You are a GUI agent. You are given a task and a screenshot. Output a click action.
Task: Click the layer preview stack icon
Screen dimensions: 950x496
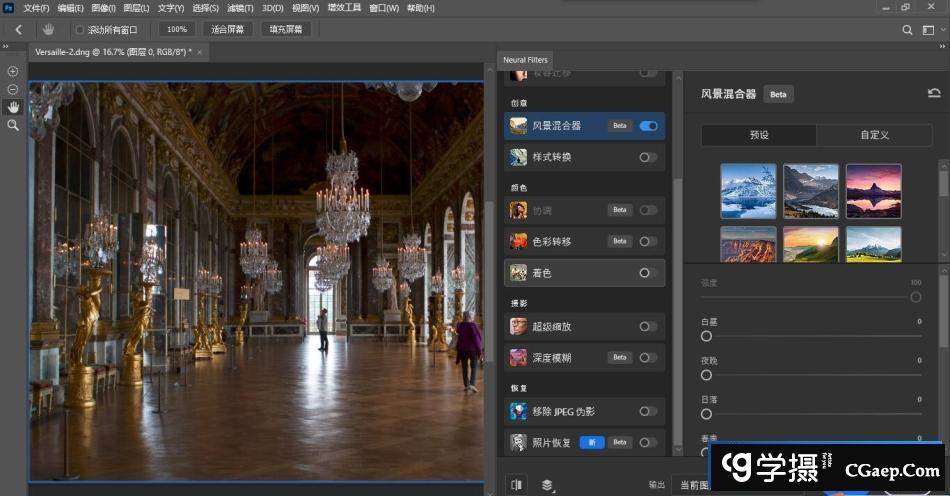[x=548, y=485]
